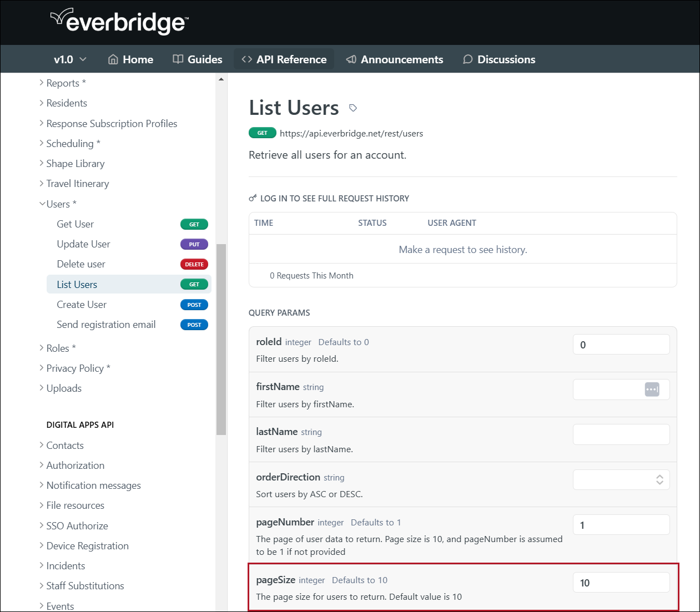700x612 pixels.
Task: Open the orderDirection dropdown
Action: pyautogui.click(x=621, y=479)
